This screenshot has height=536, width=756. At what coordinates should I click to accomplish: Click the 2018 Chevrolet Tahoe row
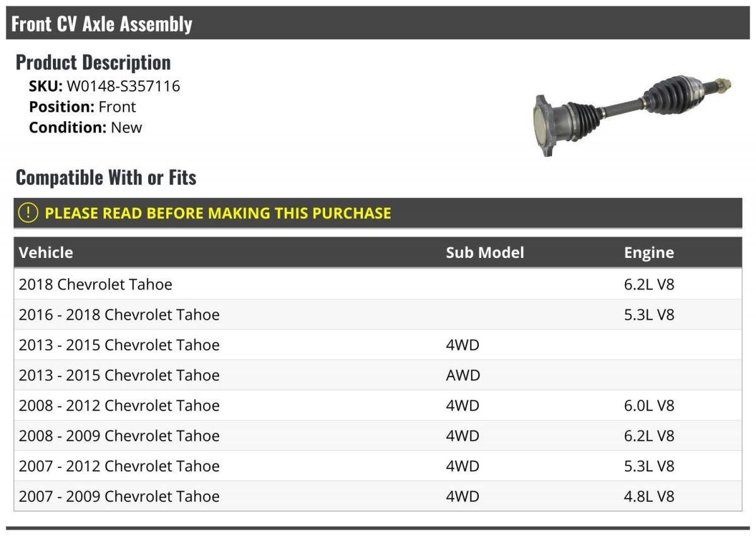point(378,284)
